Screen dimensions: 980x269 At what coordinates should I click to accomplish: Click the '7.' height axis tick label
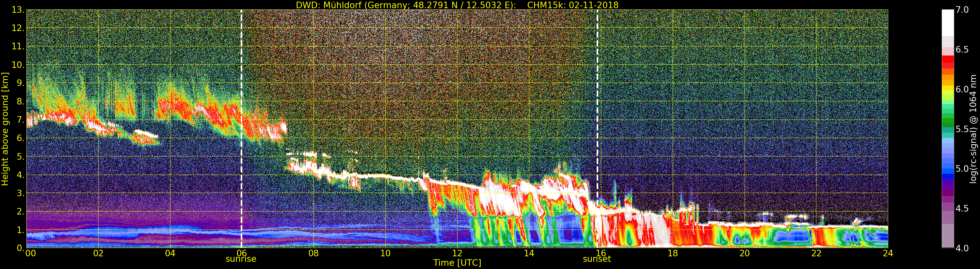(x=21, y=120)
